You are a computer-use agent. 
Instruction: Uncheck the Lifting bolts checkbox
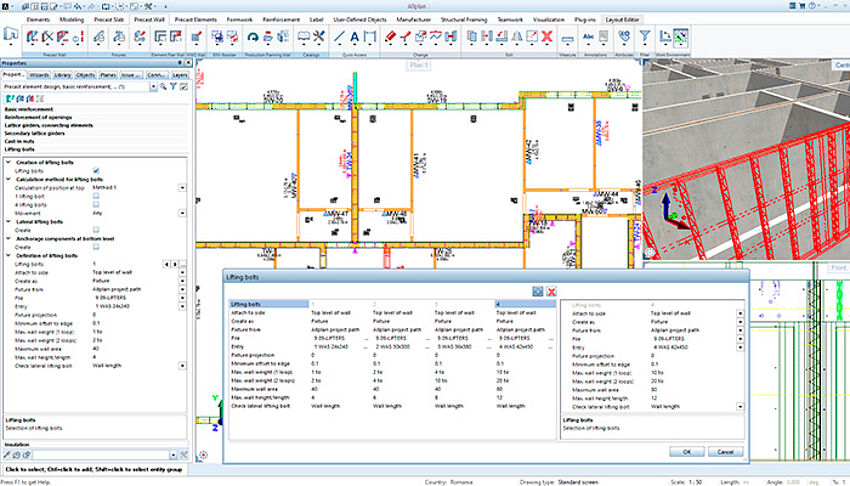96,171
